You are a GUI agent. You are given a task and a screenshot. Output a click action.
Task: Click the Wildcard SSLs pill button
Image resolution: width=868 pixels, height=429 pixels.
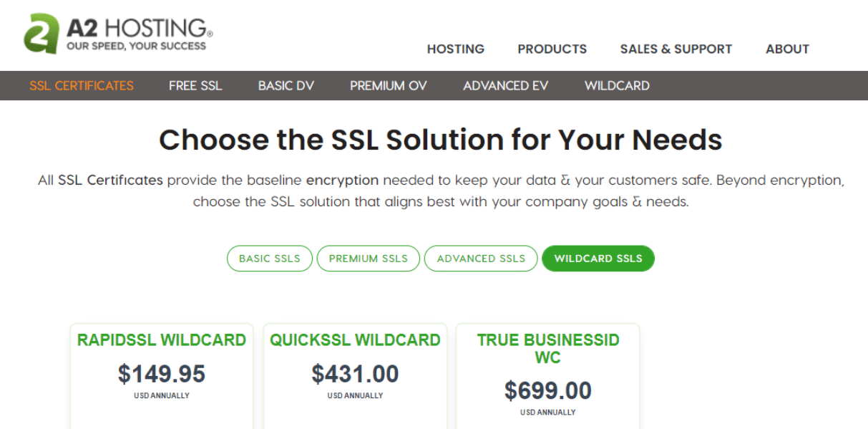coord(598,259)
